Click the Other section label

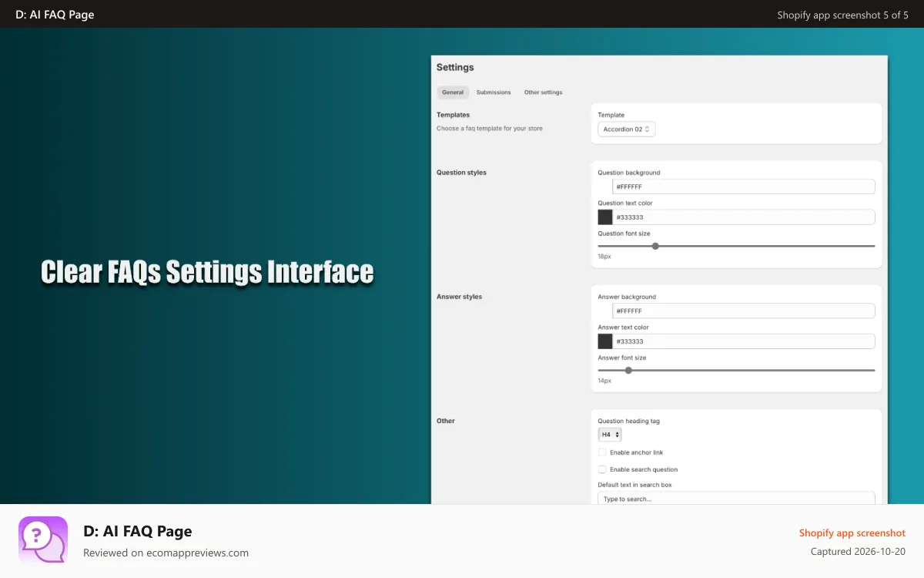click(446, 421)
